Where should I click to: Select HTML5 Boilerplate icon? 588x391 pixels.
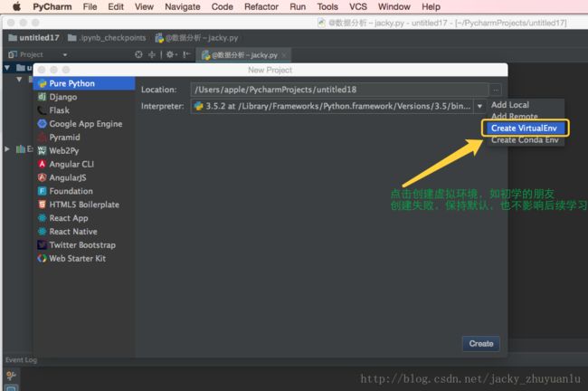pyautogui.click(x=42, y=205)
